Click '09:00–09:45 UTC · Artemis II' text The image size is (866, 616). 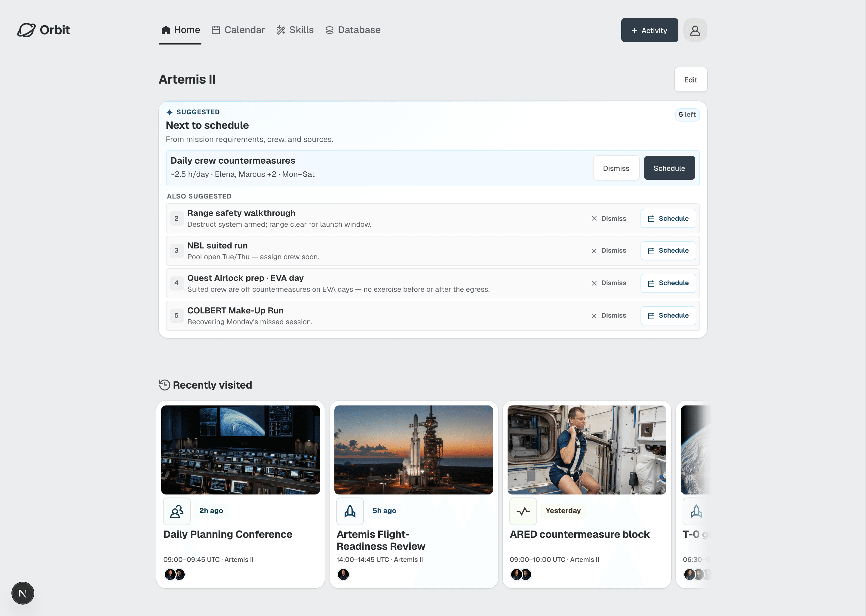pos(208,559)
